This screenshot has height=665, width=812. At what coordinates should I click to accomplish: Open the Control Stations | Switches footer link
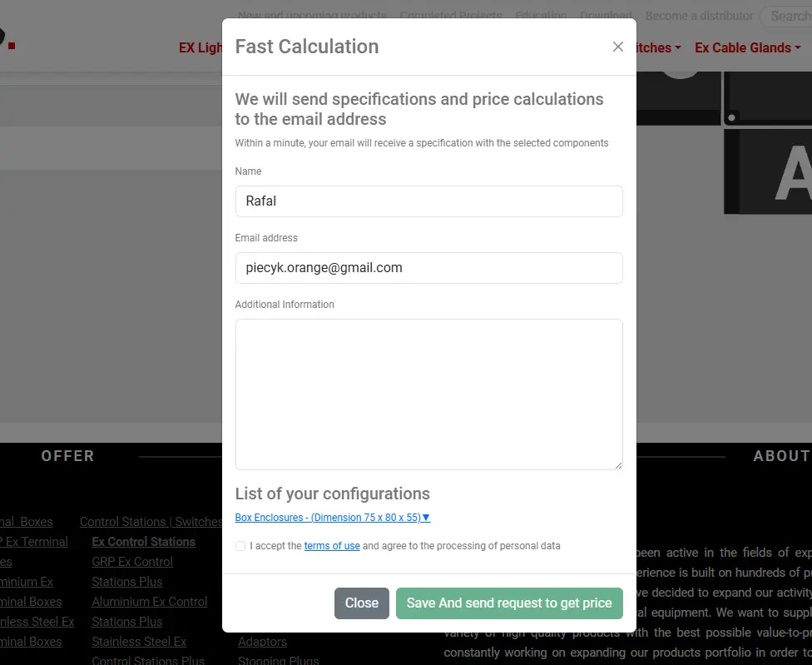click(151, 522)
